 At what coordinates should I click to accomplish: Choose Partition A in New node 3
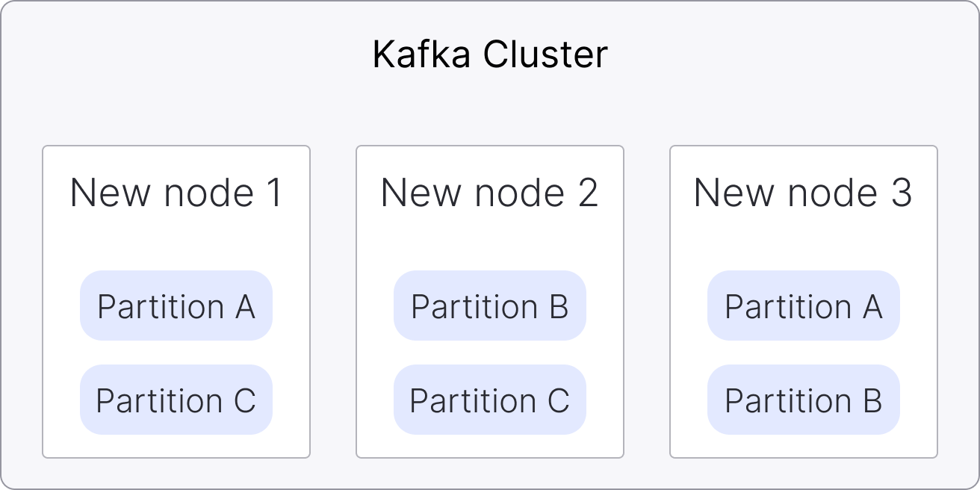(804, 306)
